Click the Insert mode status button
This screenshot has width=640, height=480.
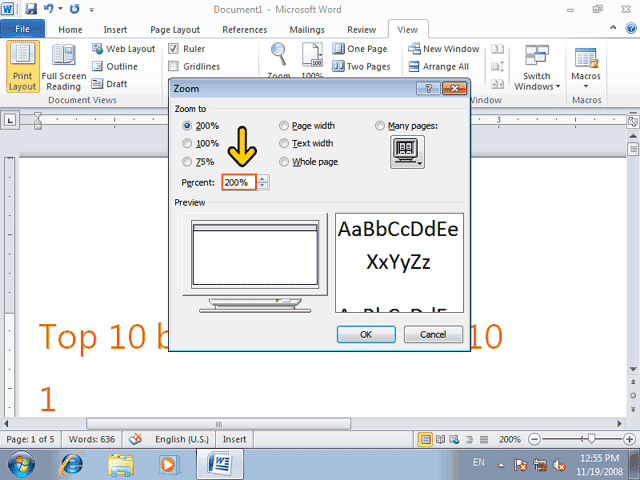point(234,440)
